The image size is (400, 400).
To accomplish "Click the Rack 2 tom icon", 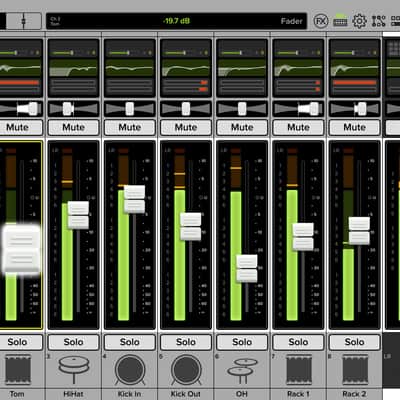I will [x=355, y=369].
